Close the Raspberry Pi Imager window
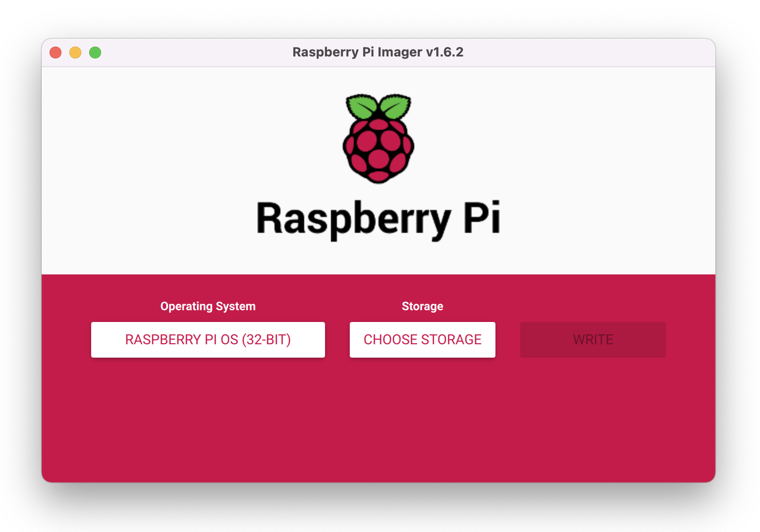 pos(55,53)
